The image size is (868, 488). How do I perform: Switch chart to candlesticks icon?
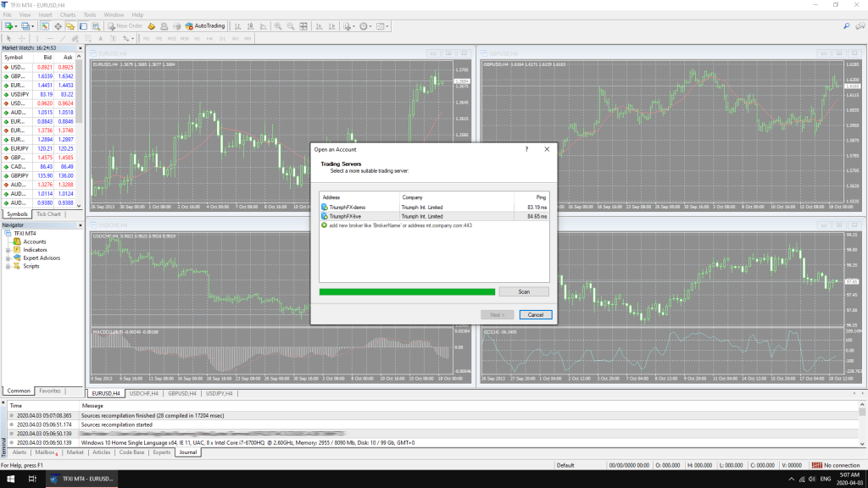tap(250, 26)
